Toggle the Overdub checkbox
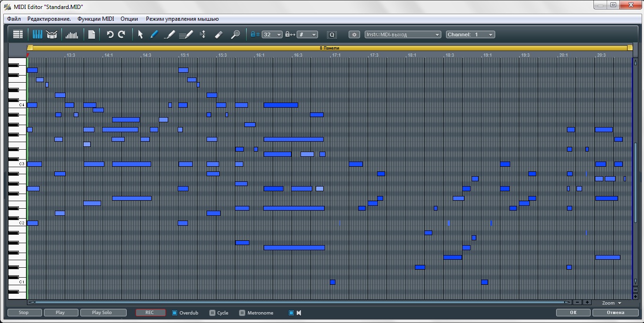Screen dimensions: 644x323 (174, 313)
